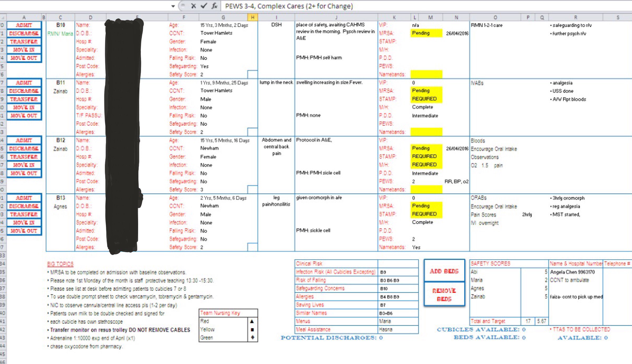Click MOVE IN button for bed B13
The image size is (632, 364).
click(24, 223)
